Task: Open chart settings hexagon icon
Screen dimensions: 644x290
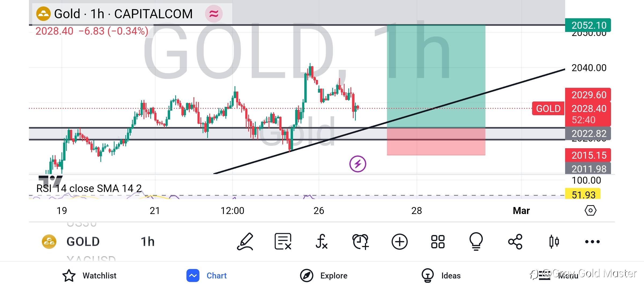Action: (590, 211)
